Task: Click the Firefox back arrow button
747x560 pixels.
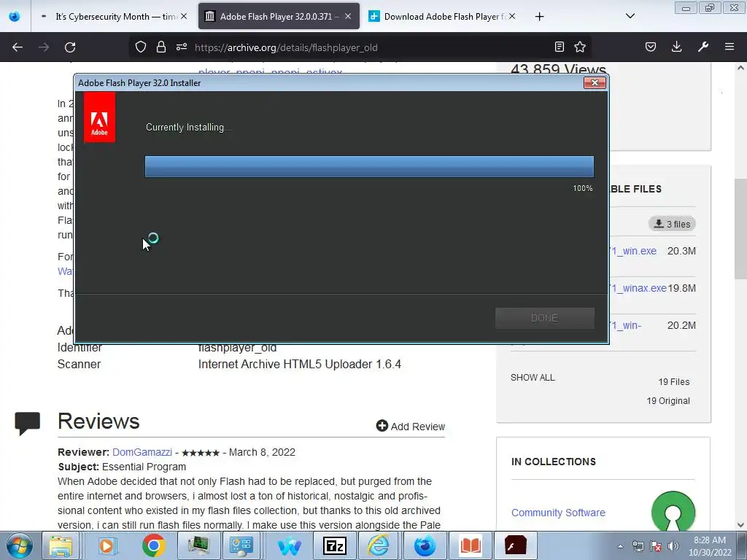Action: click(18, 47)
